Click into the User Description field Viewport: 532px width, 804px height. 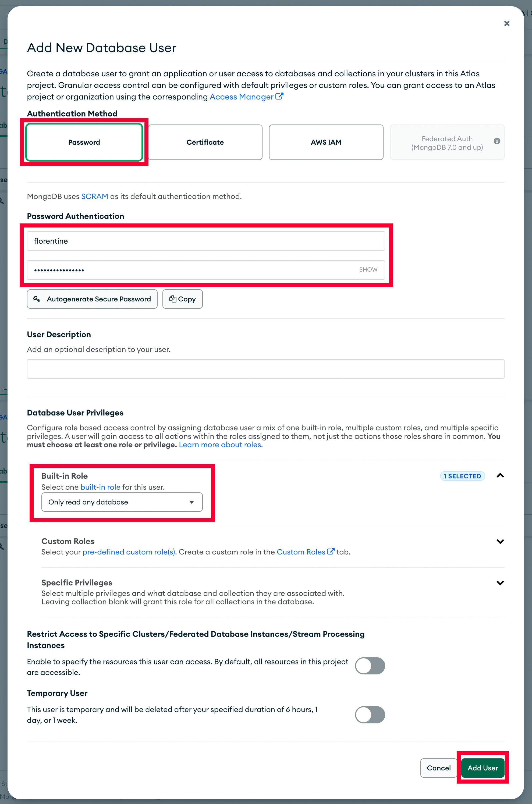[x=266, y=369]
